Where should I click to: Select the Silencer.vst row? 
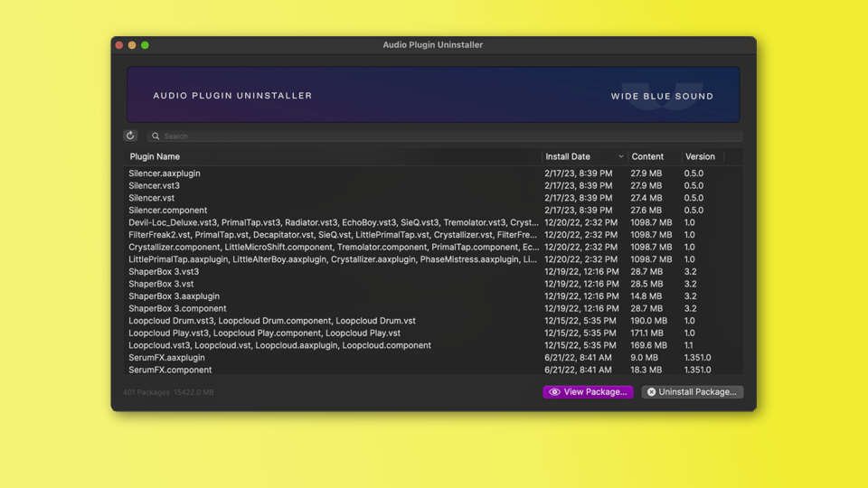433,198
